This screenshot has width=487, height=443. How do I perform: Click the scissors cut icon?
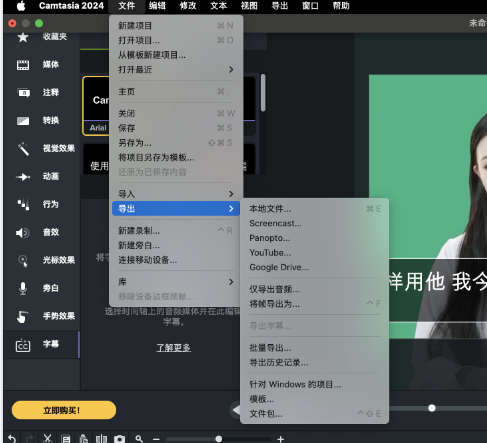tap(47, 439)
